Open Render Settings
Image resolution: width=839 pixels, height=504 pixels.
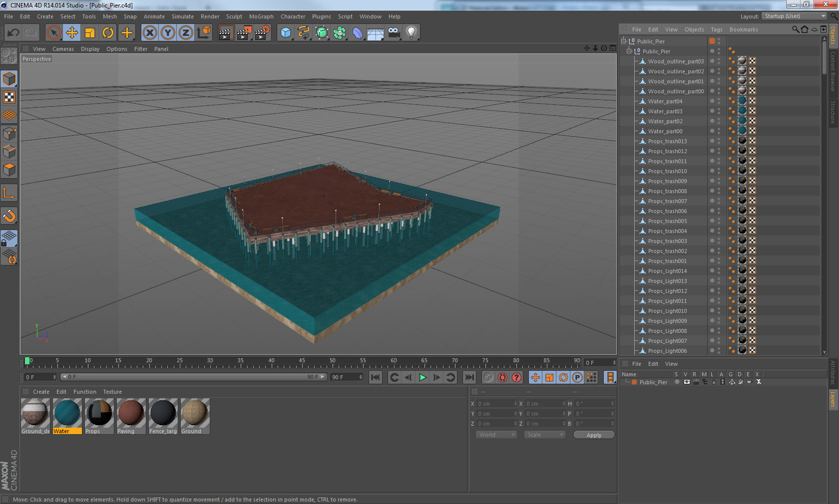263,33
